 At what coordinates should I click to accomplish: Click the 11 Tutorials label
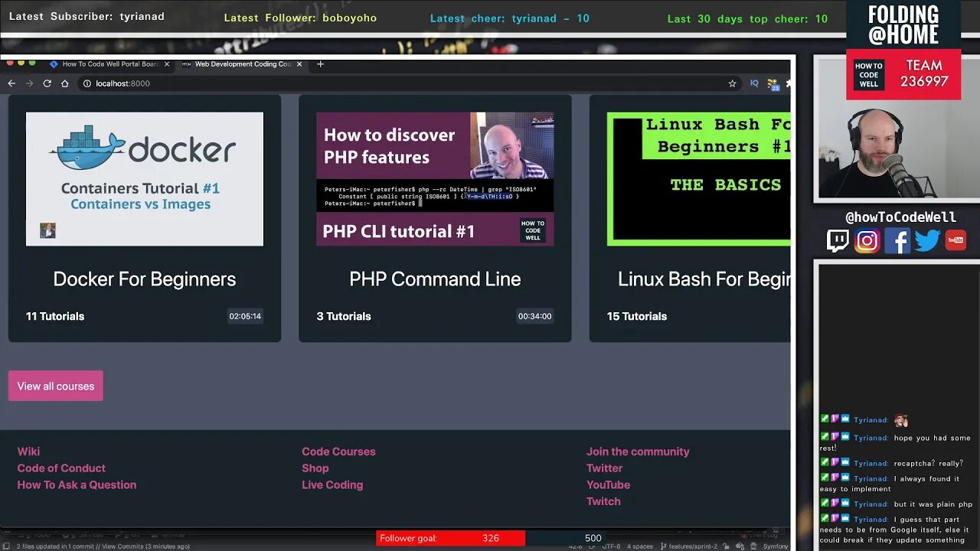click(55, 316)
